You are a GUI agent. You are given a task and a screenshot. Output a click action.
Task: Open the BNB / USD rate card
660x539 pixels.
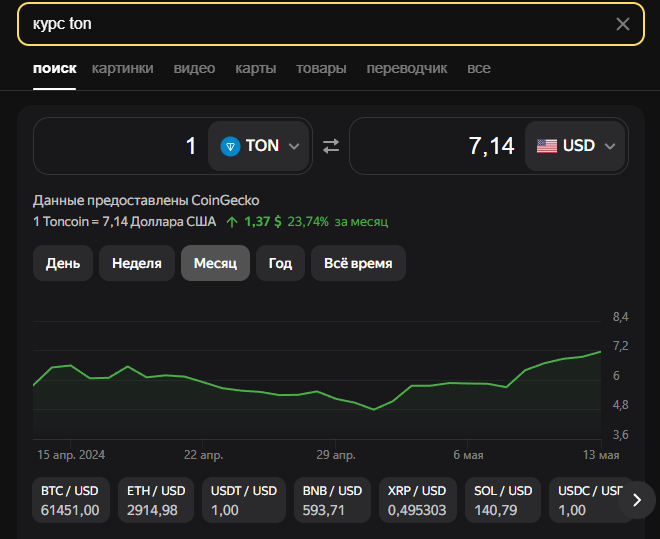click(332, 500)
